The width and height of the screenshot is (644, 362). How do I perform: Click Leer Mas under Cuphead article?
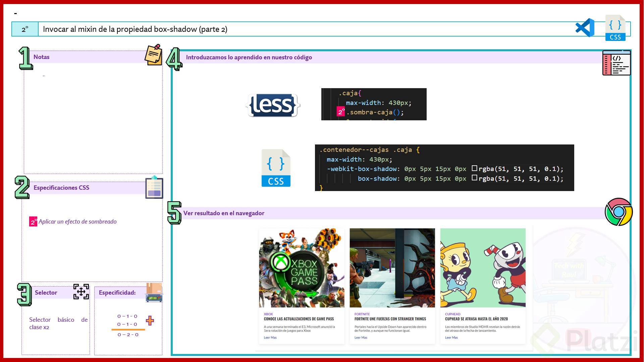451,338
